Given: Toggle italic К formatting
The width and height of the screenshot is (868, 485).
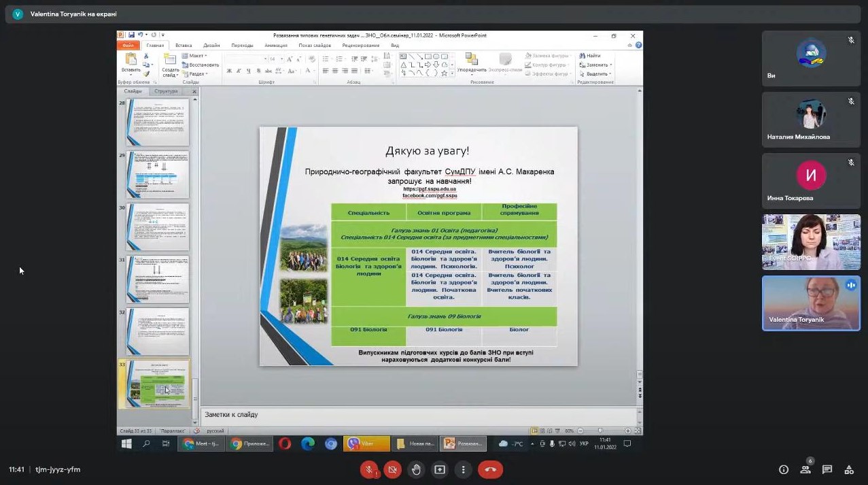Looking at the screenshot, I should tap(239, 71).
